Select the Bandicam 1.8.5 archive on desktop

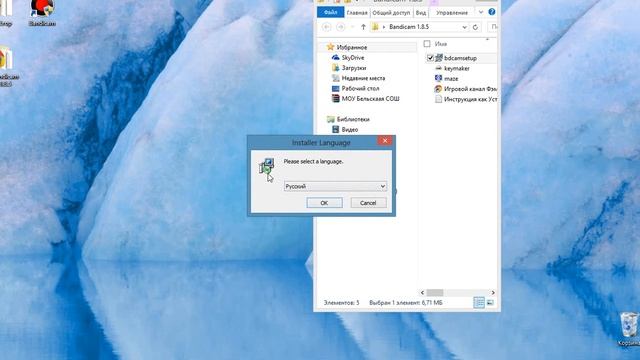7,66
